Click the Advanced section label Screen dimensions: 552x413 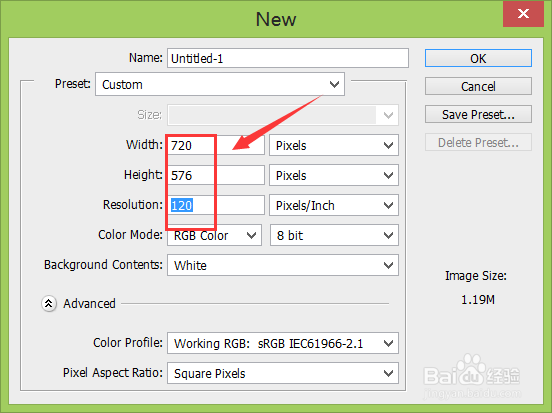[x=89, y=304]
